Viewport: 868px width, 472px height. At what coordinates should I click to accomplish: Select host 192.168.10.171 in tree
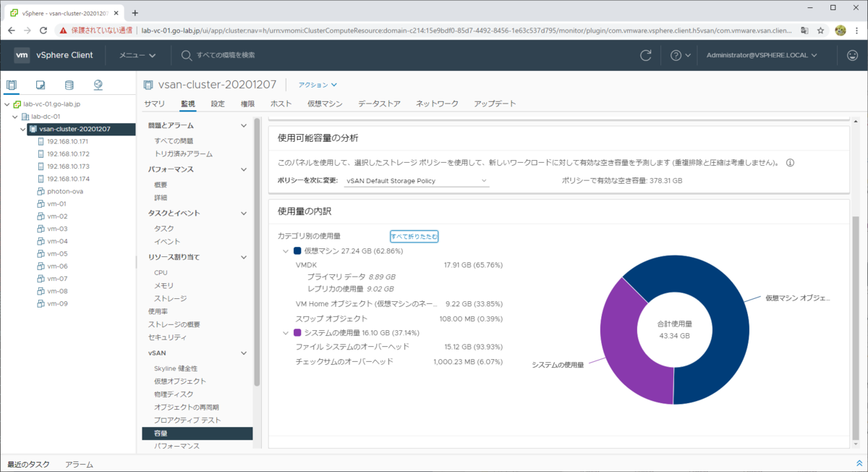tap(68, 141)
